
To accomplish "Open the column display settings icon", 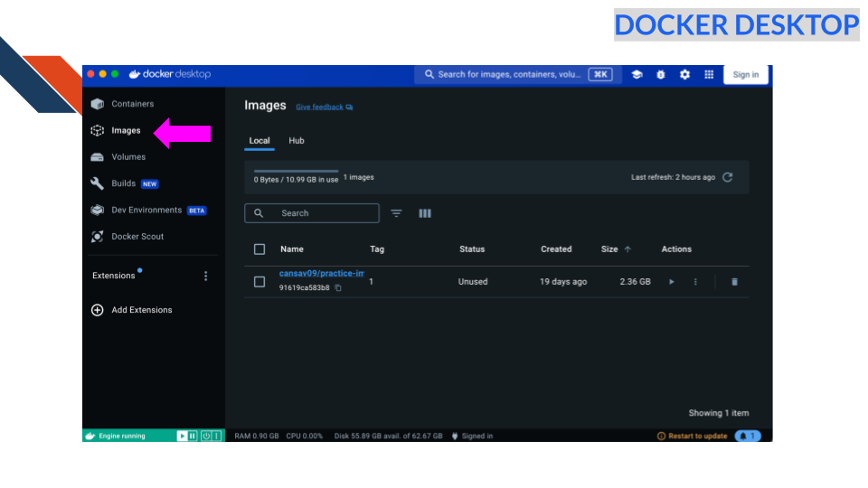I will (425, 213).
